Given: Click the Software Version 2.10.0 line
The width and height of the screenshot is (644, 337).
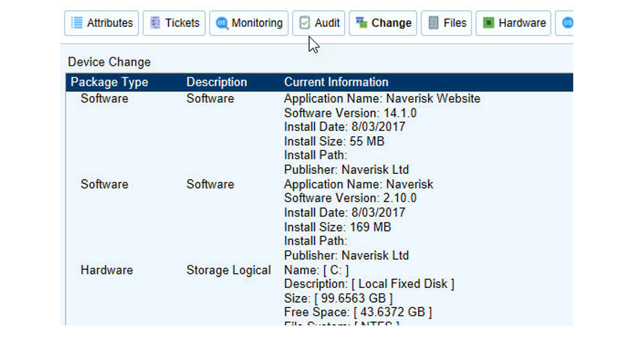Looking at the screenshot, I should [350, 198].
